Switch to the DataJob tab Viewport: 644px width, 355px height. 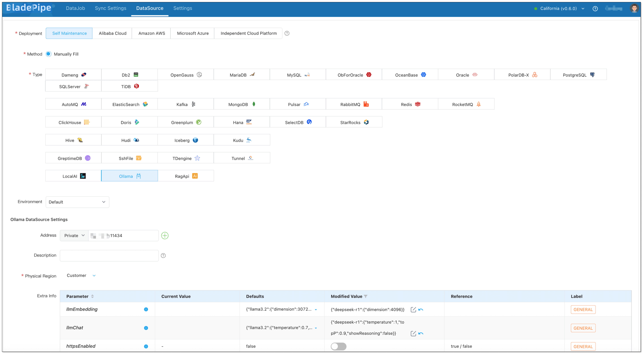pyautogui.click(x=75, y=8)
